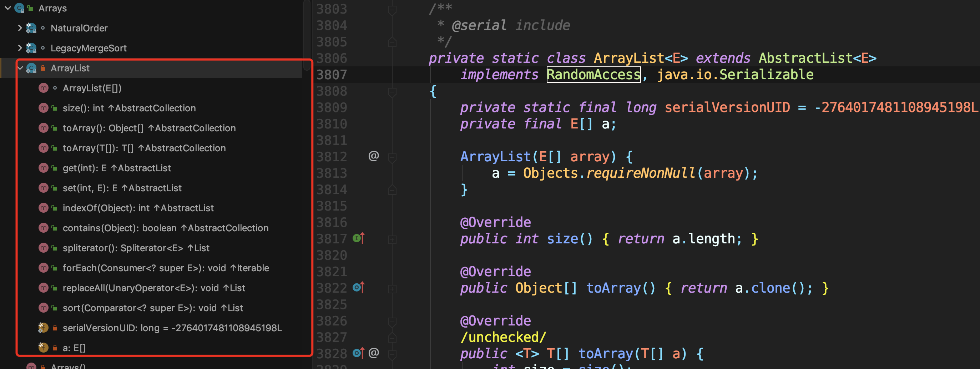
Task: Unfold the toArray() method at line 3822
Action: coord(392,288)
